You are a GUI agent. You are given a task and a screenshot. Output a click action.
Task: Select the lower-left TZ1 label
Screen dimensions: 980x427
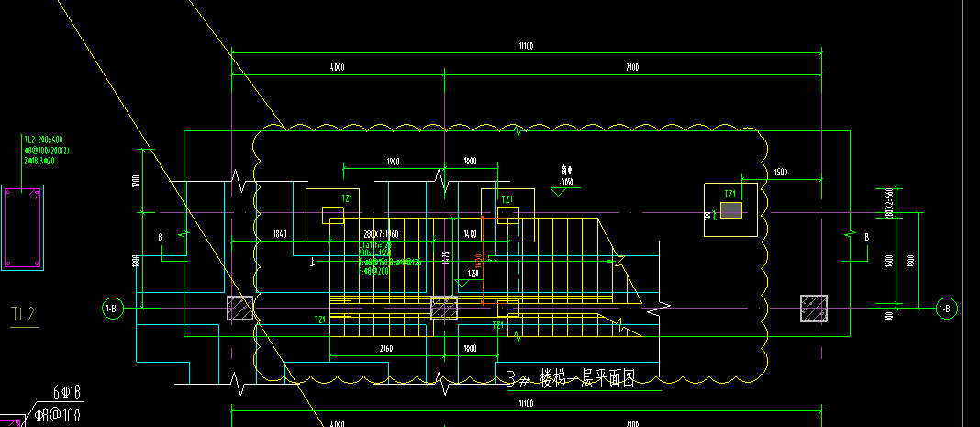[x=320, y=320]
